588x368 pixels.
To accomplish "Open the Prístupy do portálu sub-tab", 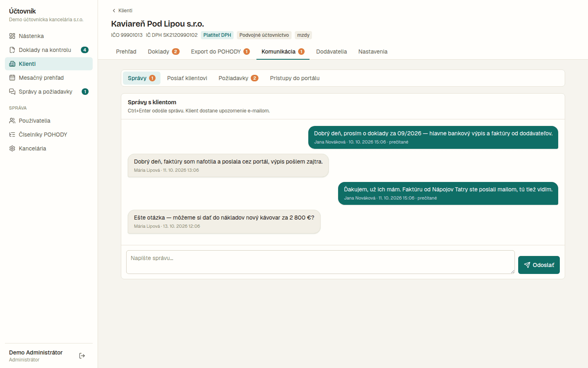I will (295, 78).
